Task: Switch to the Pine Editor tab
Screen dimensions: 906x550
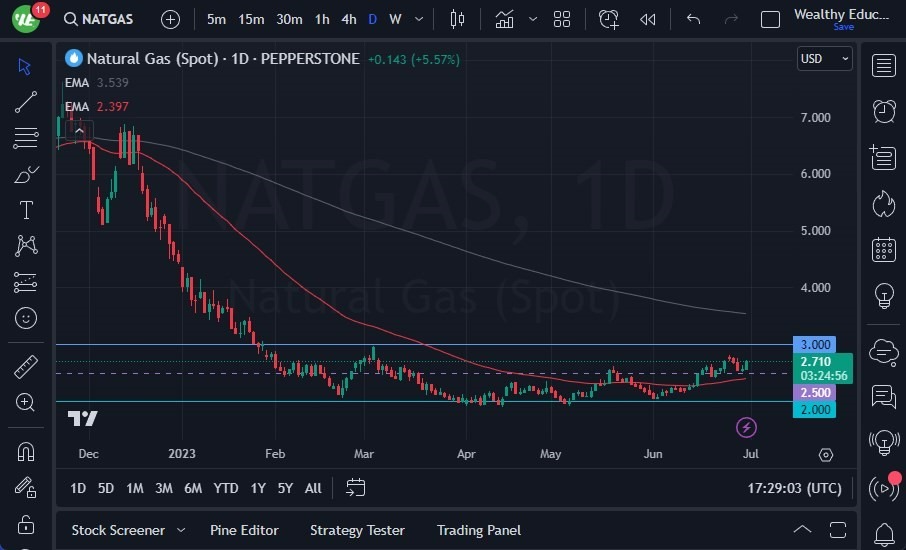Action: pos(244,530)
